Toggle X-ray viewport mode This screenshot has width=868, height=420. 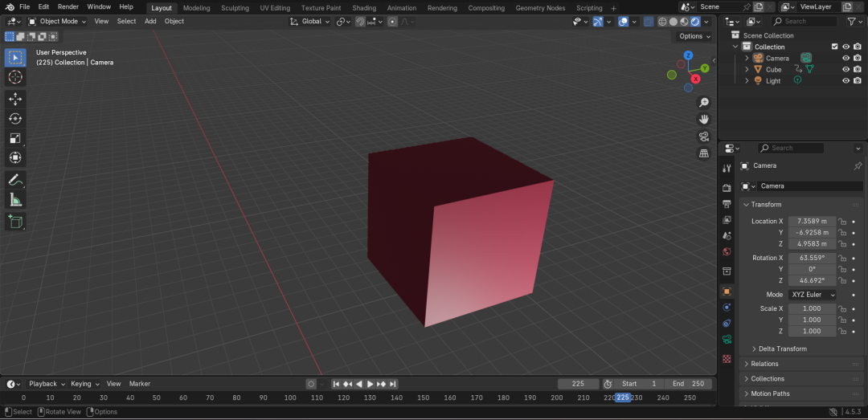pos(648,22)
